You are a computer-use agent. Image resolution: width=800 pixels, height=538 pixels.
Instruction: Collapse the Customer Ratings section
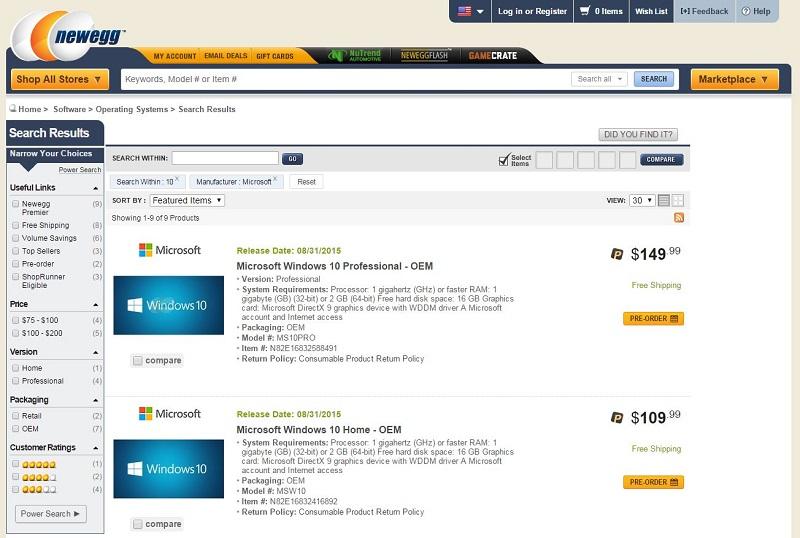click(x=95, y=448)
